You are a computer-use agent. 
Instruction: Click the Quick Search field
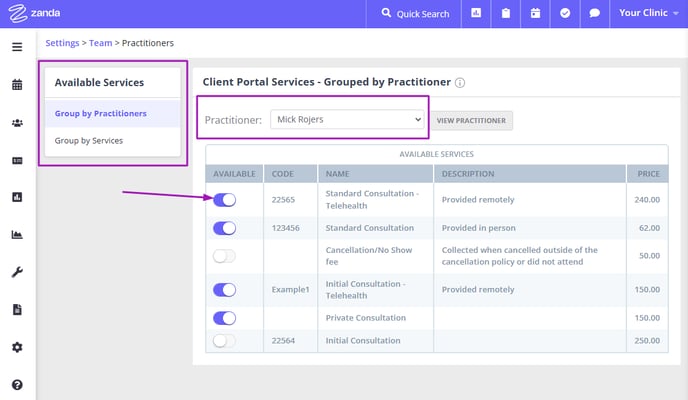click(415, 14)
